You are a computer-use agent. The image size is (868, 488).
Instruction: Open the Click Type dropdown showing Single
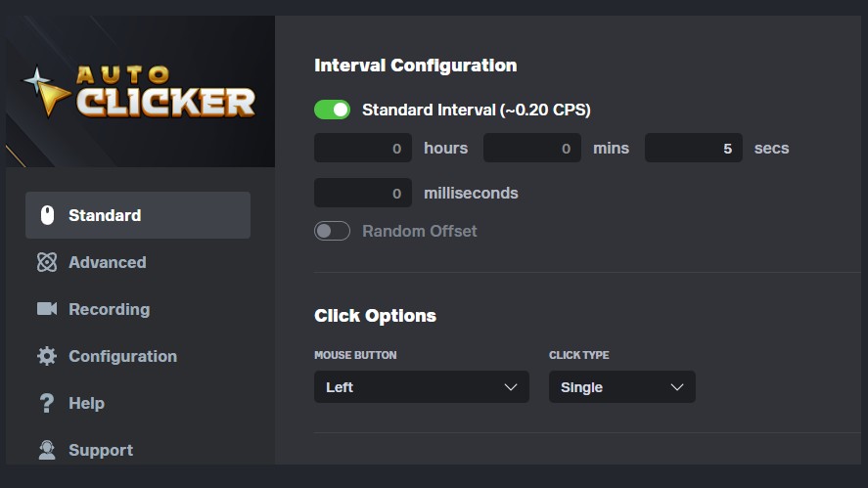tap(621, 386)
